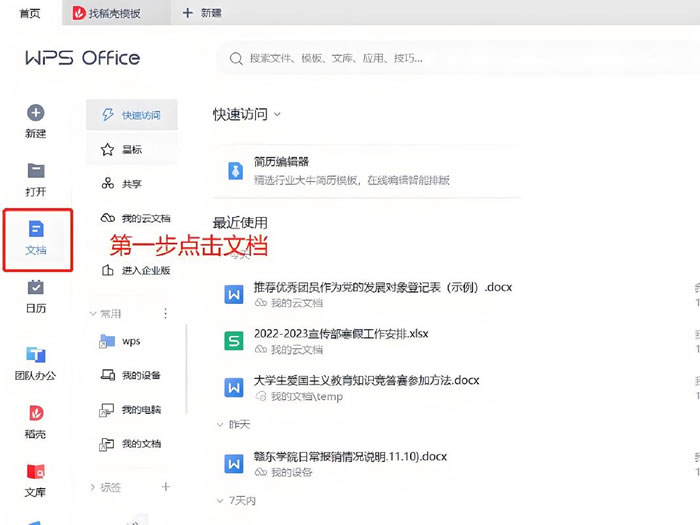700x525 pixels.
Task: Select 共享 in navigation list
Action: [x=132, y=183]
